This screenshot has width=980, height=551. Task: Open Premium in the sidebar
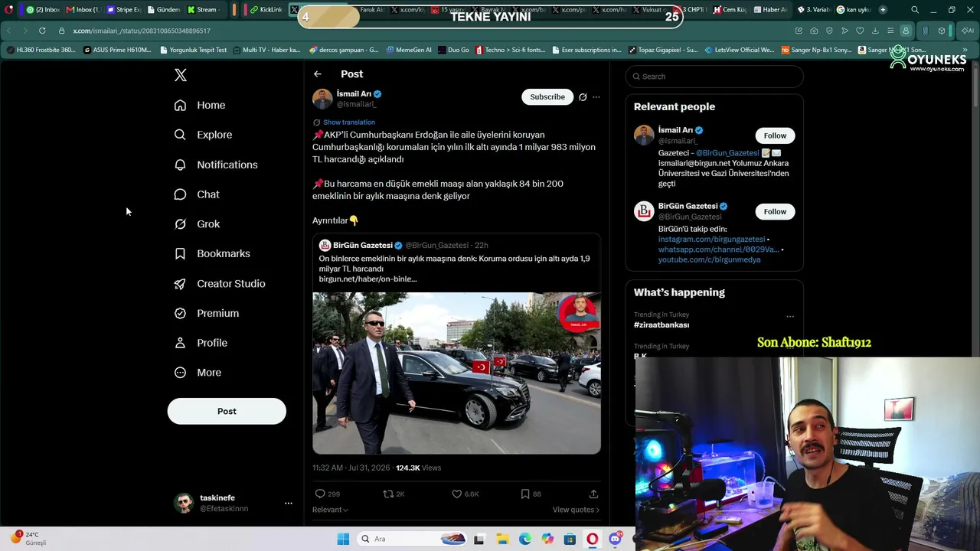pos(207,313)
